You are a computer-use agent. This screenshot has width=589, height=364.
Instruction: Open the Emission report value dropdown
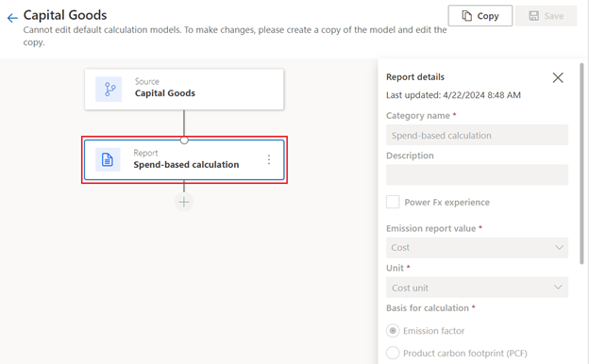[477, 248]
